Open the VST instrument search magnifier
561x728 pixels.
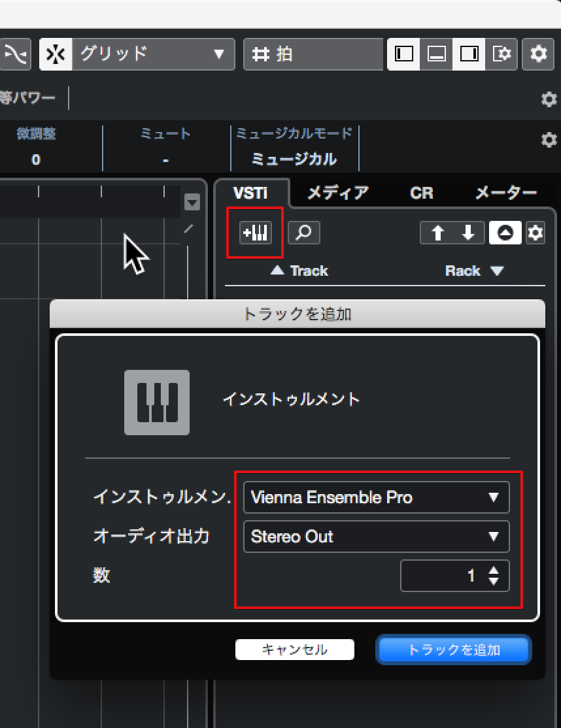(304, 232)
